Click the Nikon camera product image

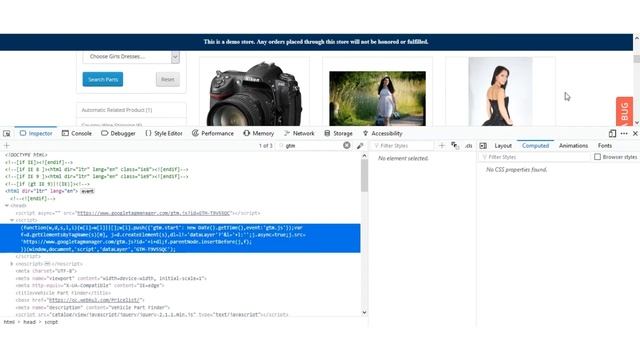(x=254, y=93)
